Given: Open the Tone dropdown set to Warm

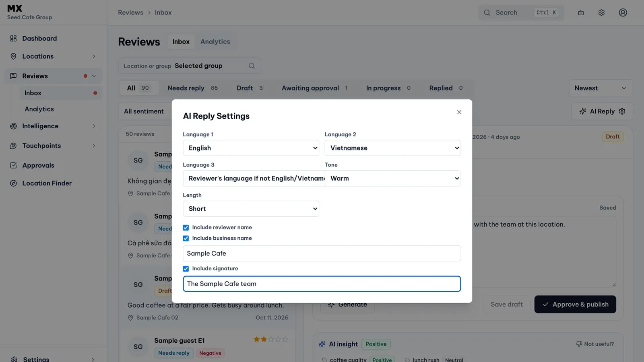Looking at the screenshot, I should pos(393,178).
